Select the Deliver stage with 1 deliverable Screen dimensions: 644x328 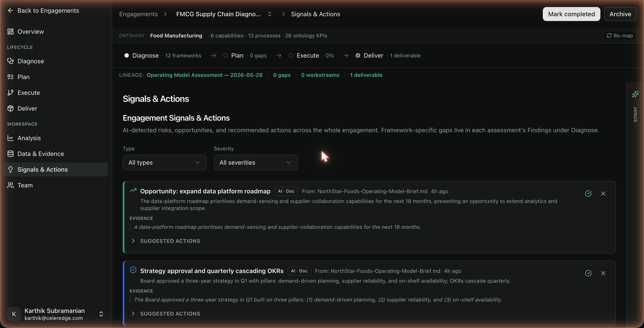click(x=388, y=55)
